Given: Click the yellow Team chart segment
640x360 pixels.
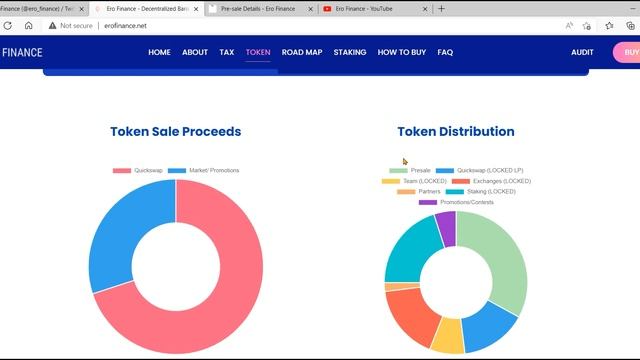Looking at the screenshot, I should click(448, 336).
